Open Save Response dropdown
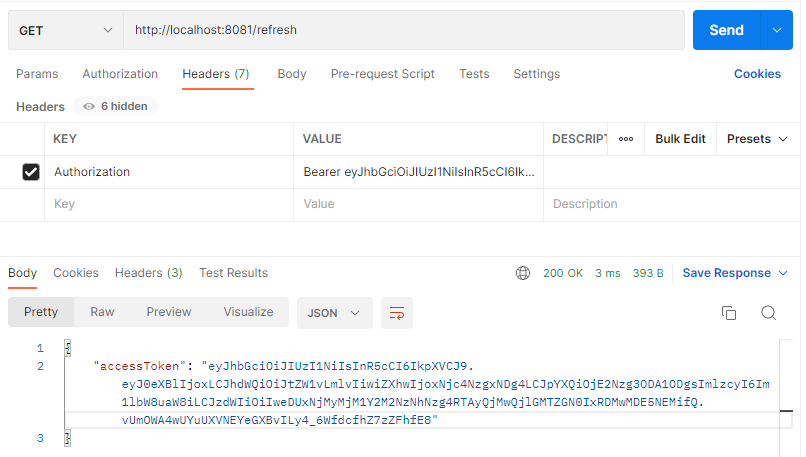This screenshot has width=806, height=457. tap(735, 273)
